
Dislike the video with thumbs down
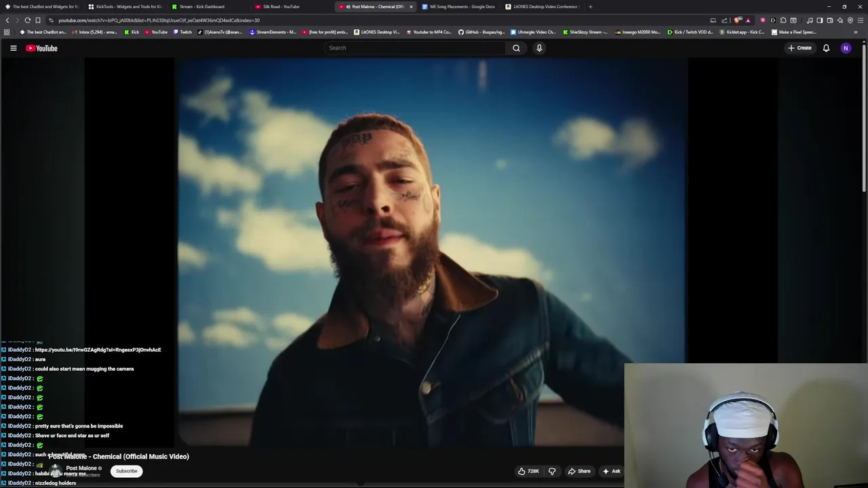tap(552, 471)
